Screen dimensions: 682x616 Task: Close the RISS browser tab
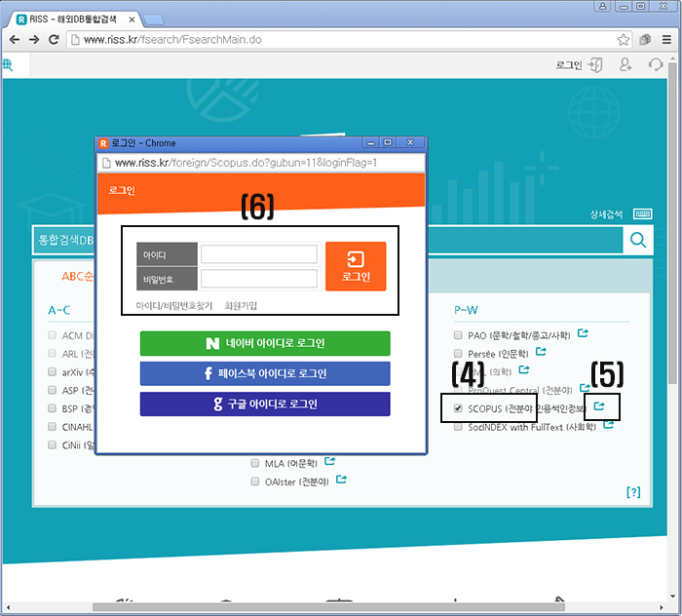pyautogui.click(x=132, y=19)
